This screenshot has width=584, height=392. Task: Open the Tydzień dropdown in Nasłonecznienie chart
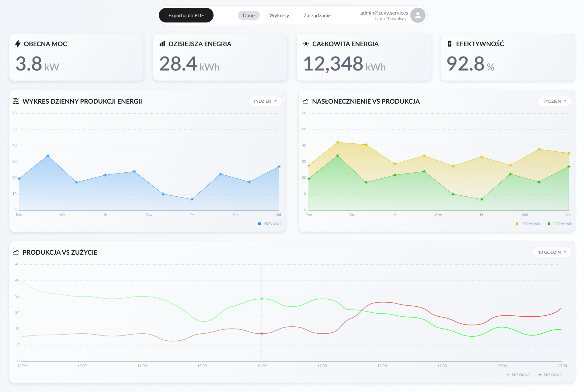(x=554, y=101)
